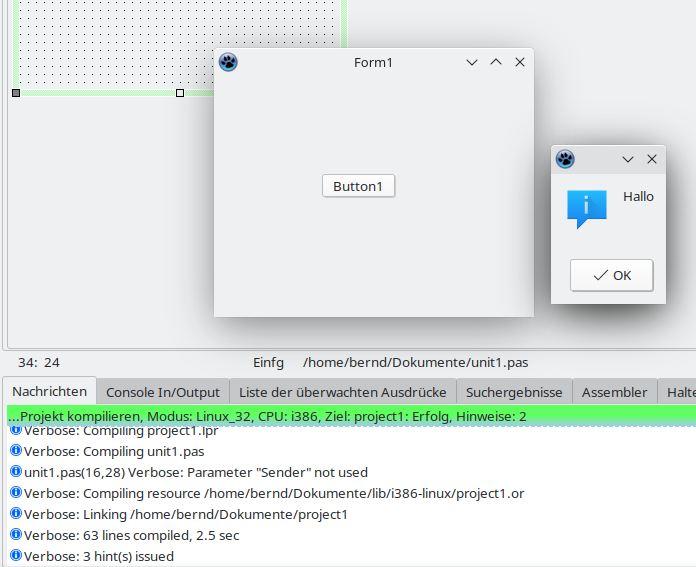Click the bottom-middle resize handle of the form designer
The image size is (696, 567).
180,93
